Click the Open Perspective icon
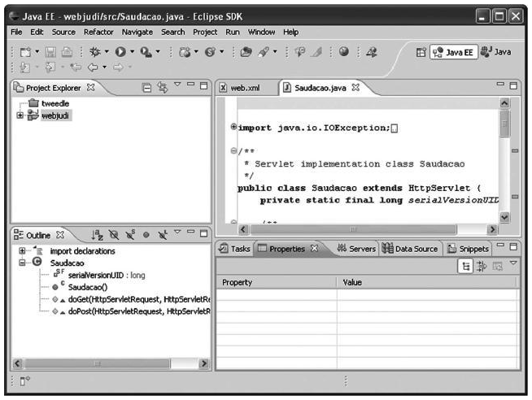Screen dimensions: 532x400 pos(421,51)
